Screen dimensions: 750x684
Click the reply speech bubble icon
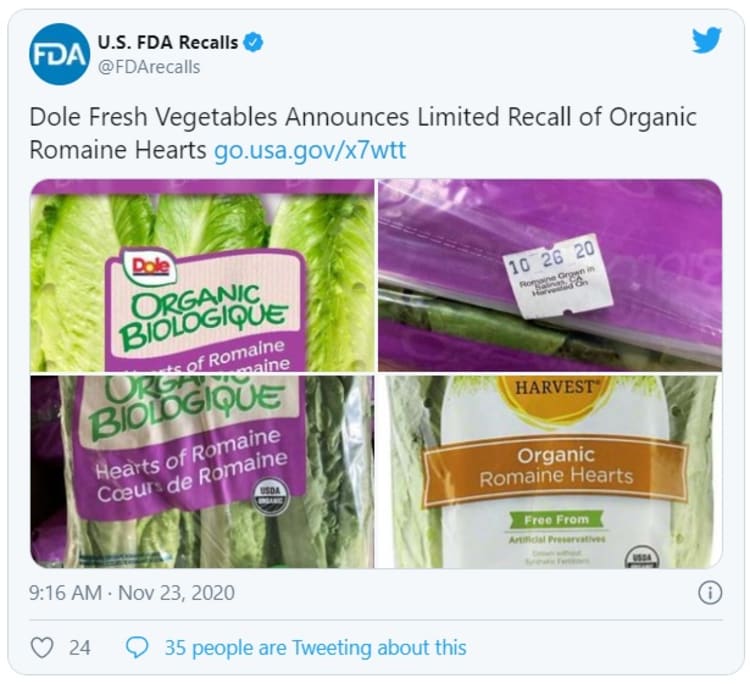[137, 648]
